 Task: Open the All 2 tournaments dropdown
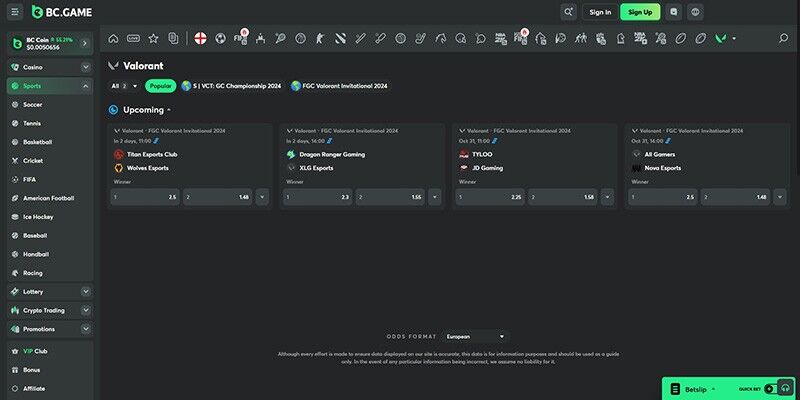(124, 86)
